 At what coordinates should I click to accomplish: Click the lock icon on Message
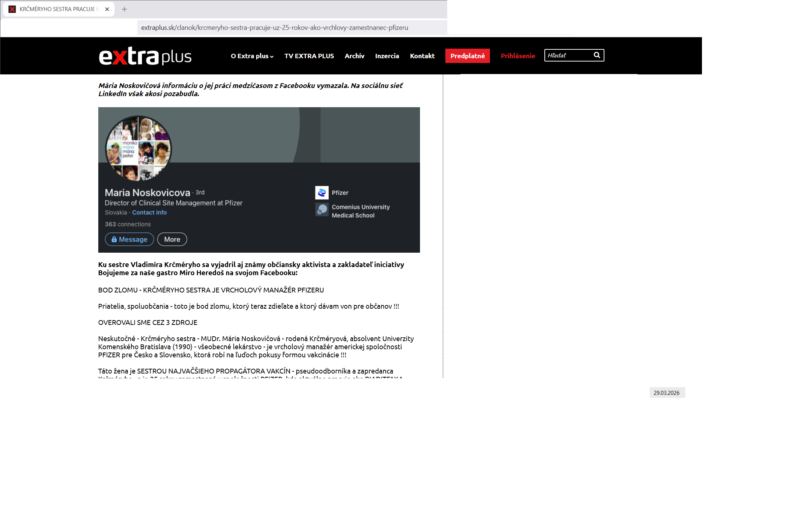(114, 239)
